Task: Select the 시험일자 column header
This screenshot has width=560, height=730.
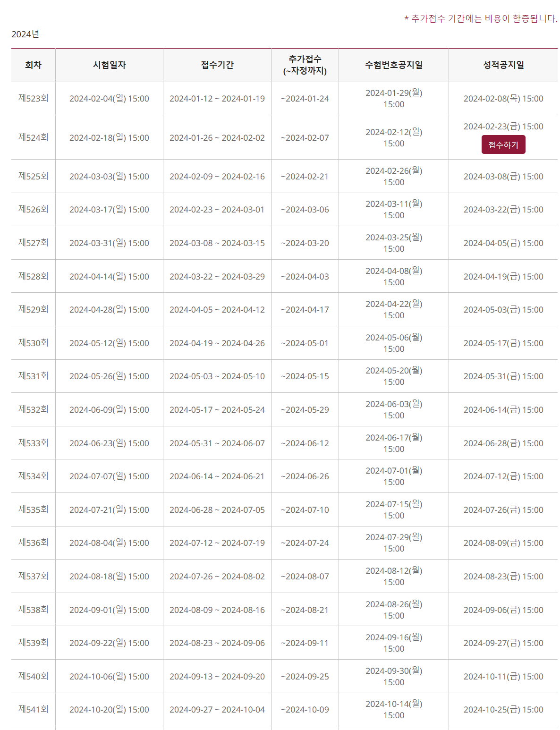Action: click(109, 65)
